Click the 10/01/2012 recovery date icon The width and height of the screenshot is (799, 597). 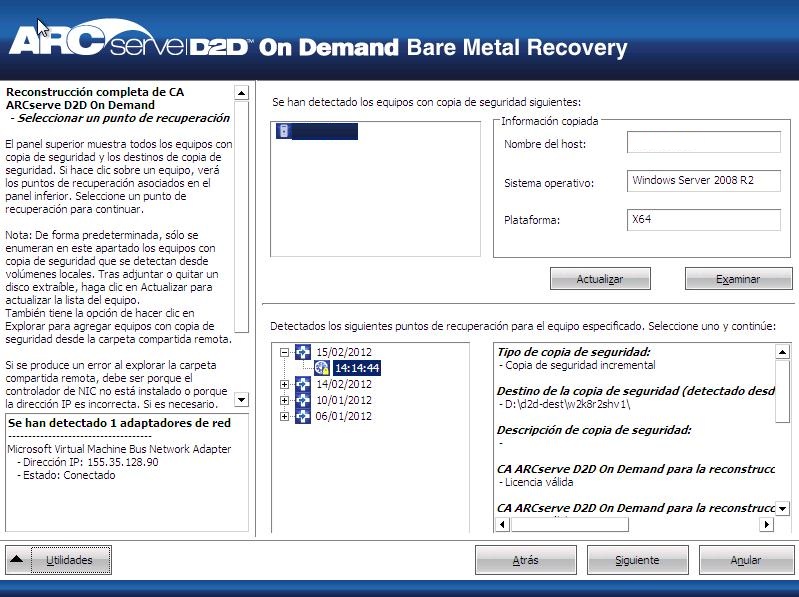pos(303,400)
